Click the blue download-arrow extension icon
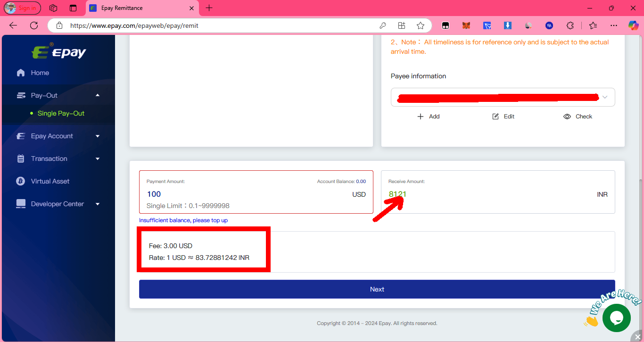 [x=508, y=25]
